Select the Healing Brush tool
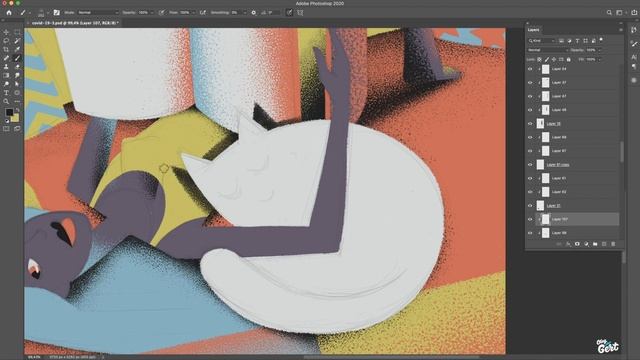Viewport: 640px width, 360px height. coord(6,58)
